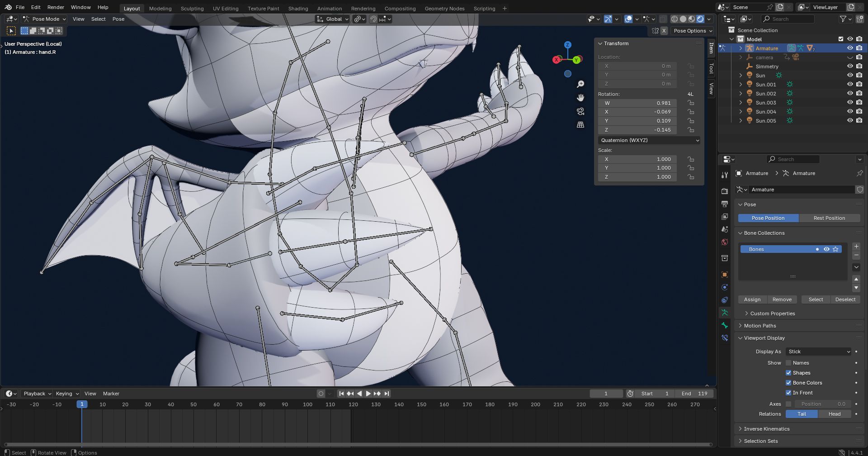Remove bone collection with minus button
This screenshot has width=868, height=456.
(856, 255)
